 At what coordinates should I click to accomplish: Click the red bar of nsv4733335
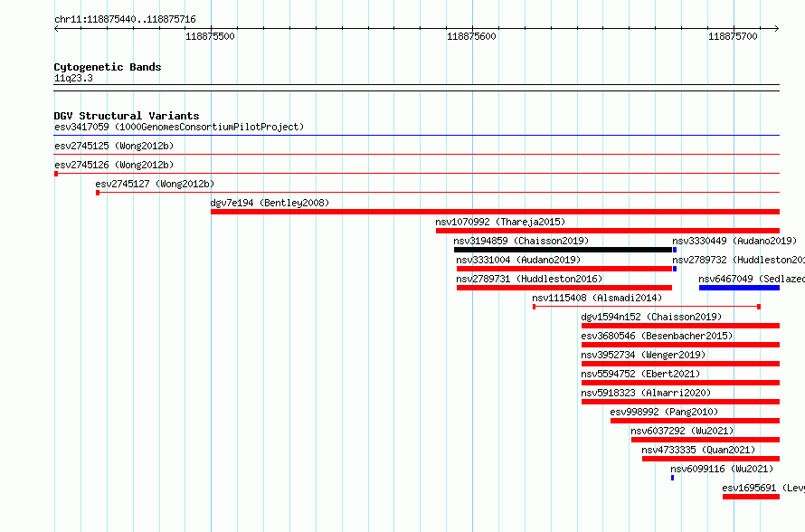711,459
